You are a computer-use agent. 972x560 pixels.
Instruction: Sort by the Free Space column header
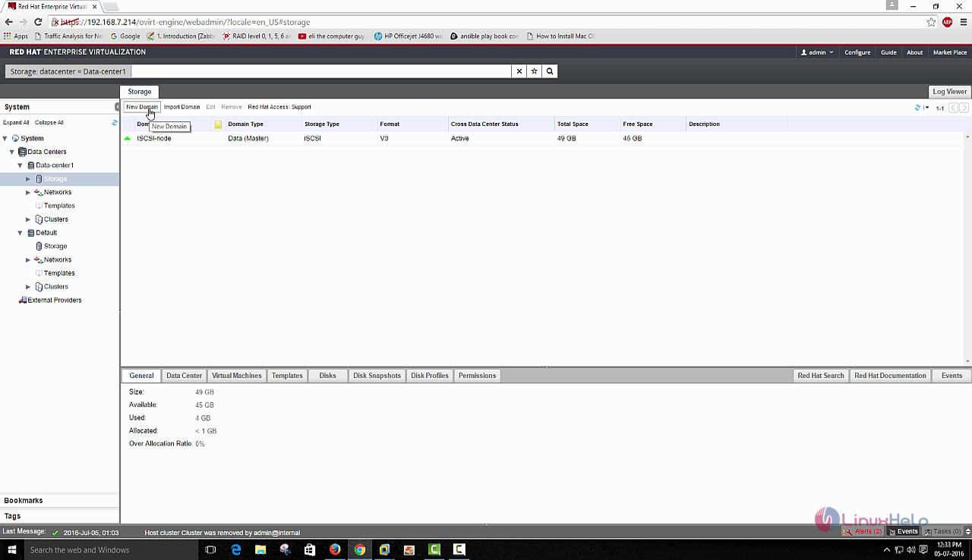click(638, 124)
